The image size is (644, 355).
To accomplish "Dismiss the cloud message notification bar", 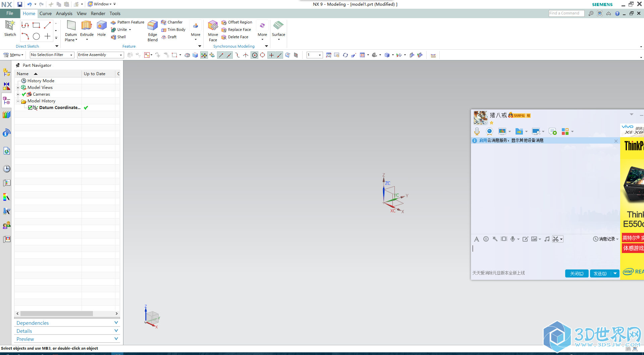I will pyautogui.click(x=616, y=141).
